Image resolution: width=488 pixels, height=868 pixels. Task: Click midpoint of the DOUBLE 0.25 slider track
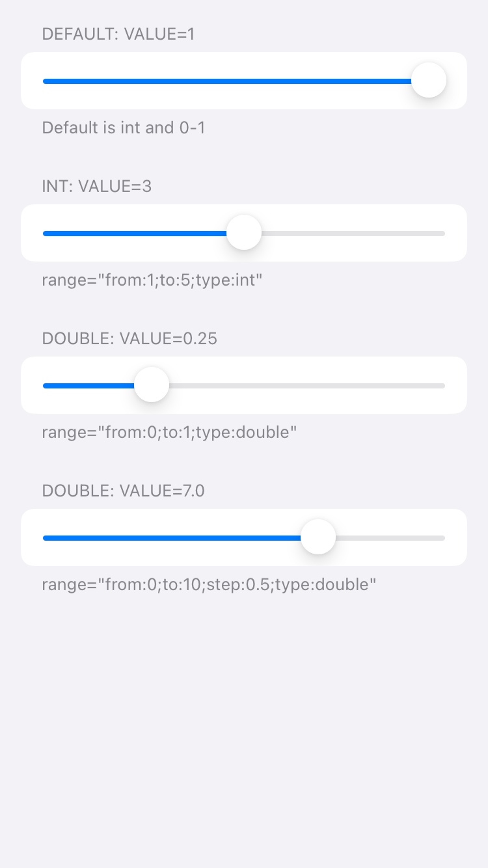pyautogui.click(x=244, y=385)
